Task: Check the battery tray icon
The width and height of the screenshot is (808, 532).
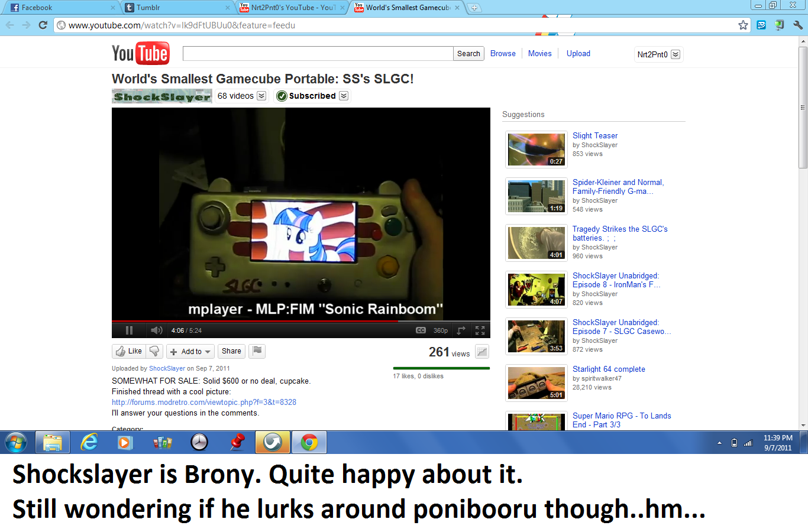Action: 734,443
